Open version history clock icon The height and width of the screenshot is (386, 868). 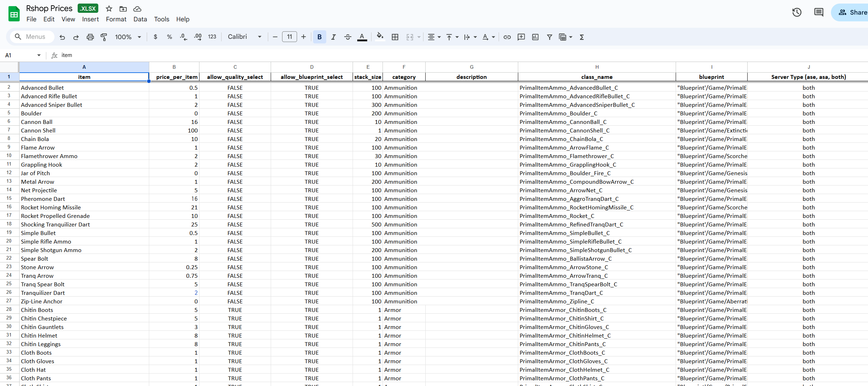click(797, 12)
